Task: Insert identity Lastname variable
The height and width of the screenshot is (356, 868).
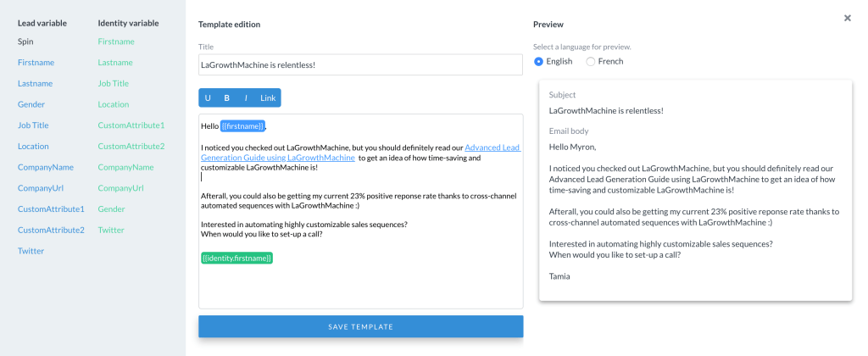Action: [115, 62]
